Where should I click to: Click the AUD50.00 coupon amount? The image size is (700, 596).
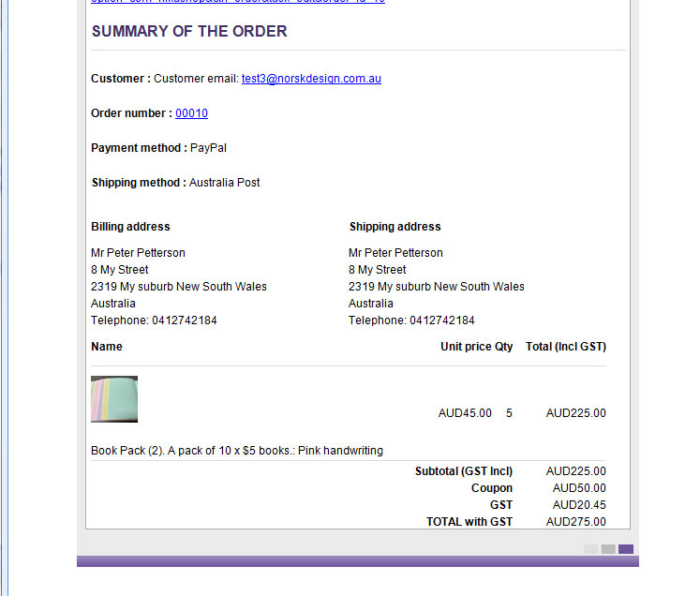[x=579, y=488]
